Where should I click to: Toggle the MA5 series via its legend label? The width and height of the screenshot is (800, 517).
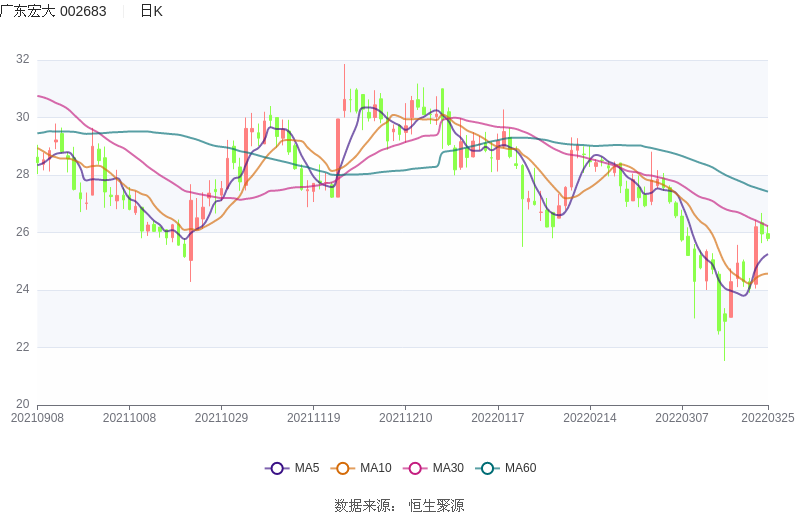click(x=307, y=468)
